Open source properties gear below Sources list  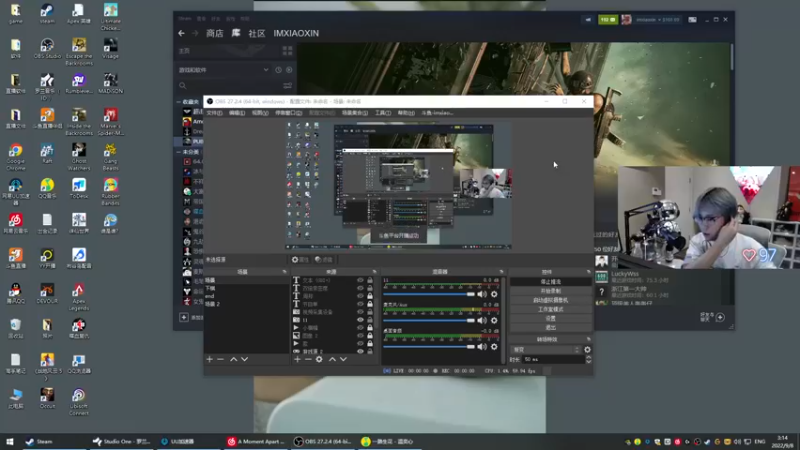(319, 359)
